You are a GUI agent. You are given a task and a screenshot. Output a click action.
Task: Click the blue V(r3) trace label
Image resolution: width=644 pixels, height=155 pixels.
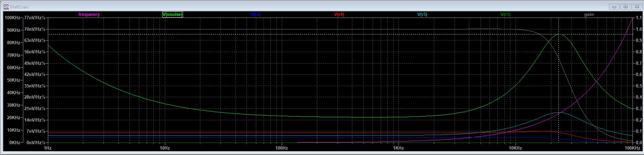[256, 15]
